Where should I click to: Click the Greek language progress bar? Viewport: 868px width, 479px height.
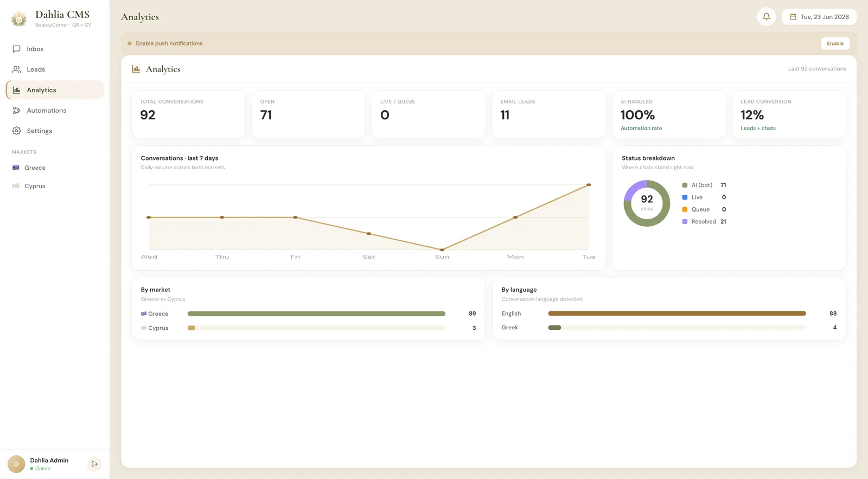pos(677,328)
